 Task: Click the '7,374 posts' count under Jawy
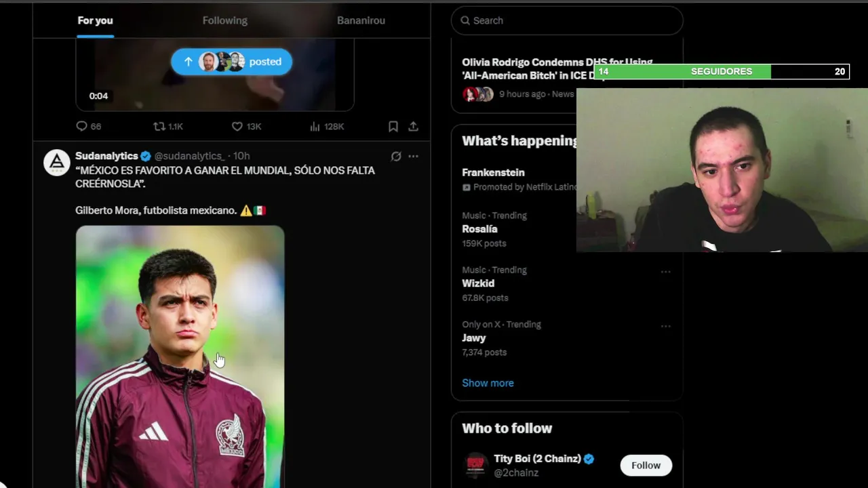tap(484, 352)
